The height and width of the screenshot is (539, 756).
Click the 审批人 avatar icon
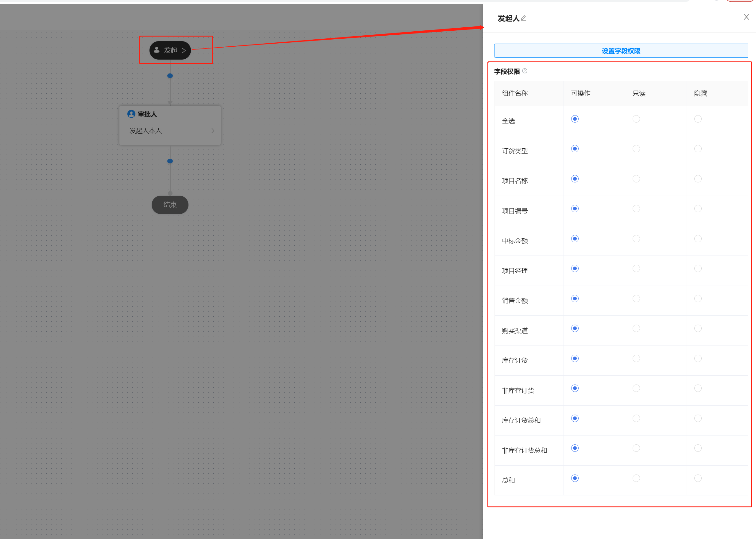tap(131, 114)
